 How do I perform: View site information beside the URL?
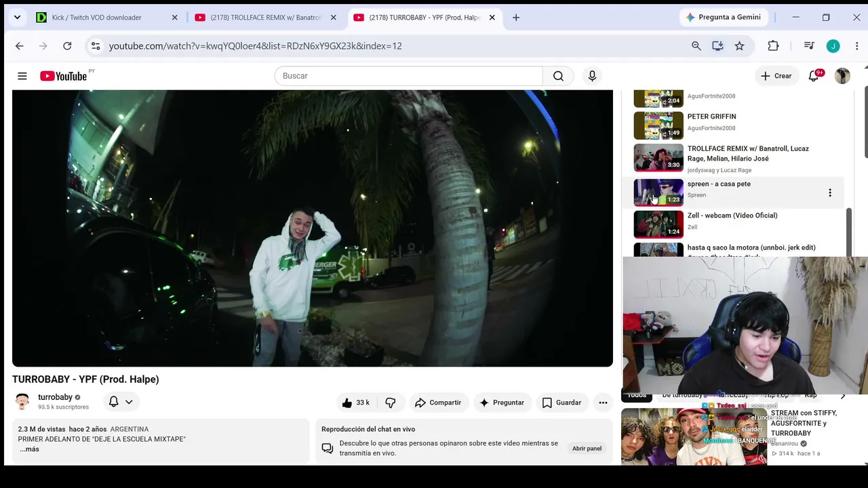[x=96, y=46]
